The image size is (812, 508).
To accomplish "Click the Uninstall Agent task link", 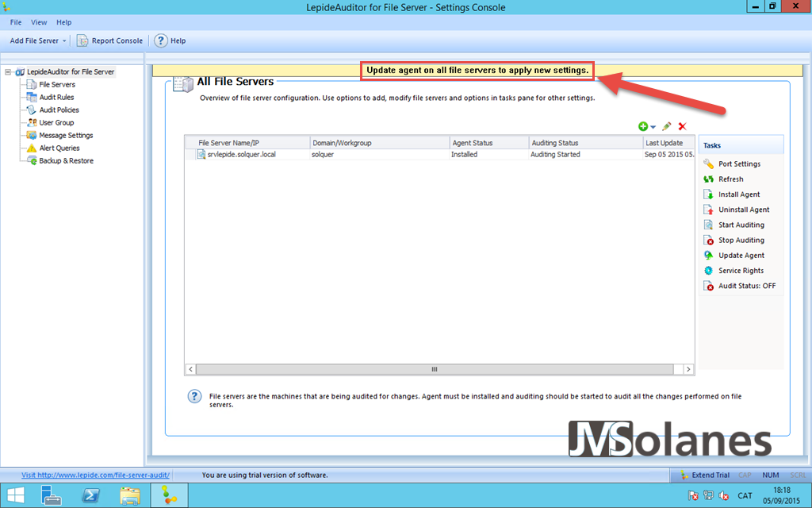I will click(x=744, y=210).
